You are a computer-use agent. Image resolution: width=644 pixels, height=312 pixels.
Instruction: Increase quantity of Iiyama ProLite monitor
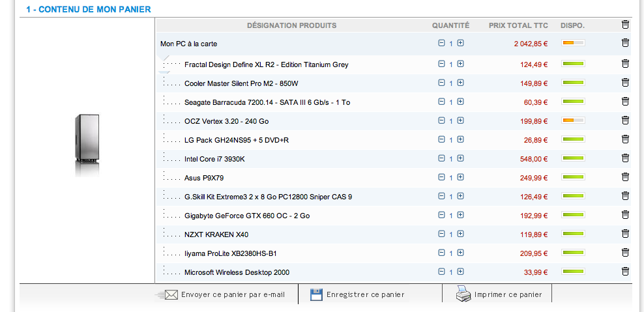[x=460, y=253]
